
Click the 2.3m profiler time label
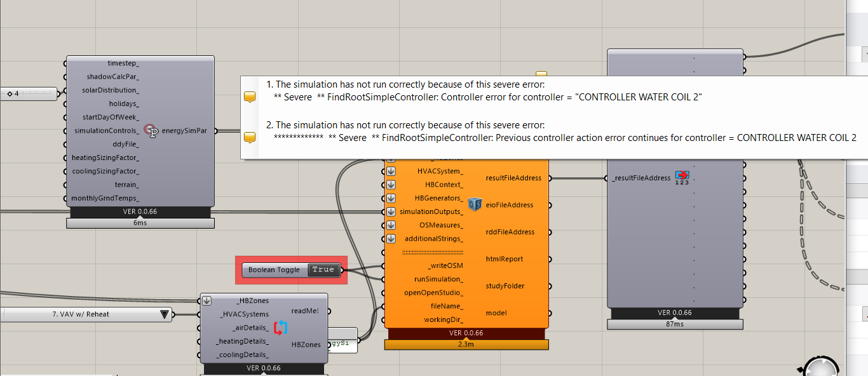466,345
